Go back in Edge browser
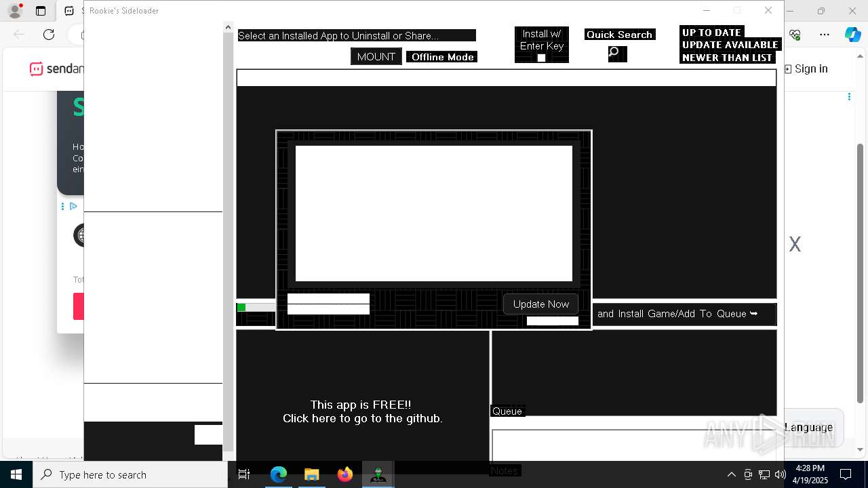Screen dimensions: 868x488 pyautogui.click(x=19, y=35)
